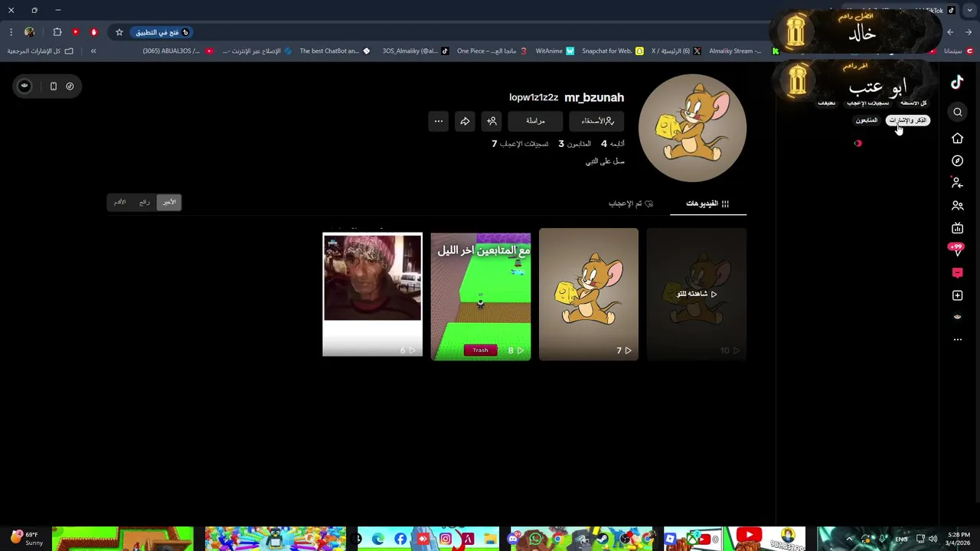Screen dimensions: 980x551
Task: Open the Friends icon in sidebar
Action: click(x=957, y=206)
